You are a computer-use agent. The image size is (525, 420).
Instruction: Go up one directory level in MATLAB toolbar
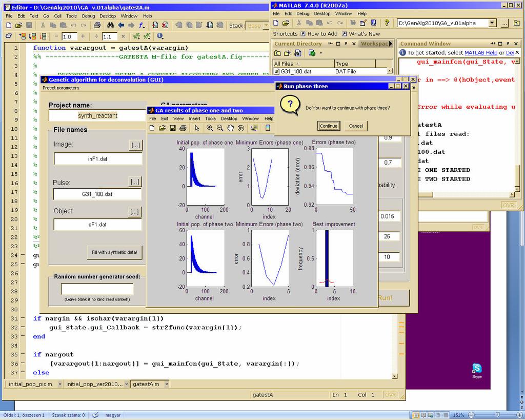[x=517, y=23]
